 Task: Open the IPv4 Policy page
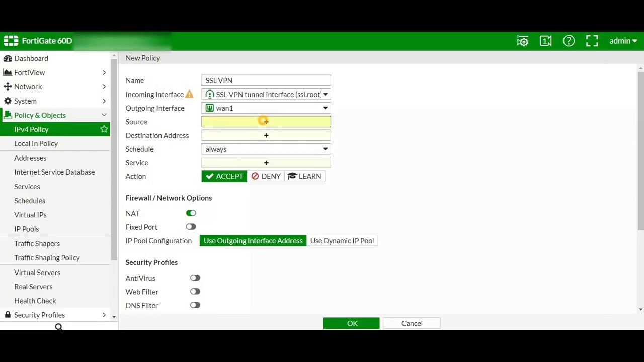coord(31,129)
